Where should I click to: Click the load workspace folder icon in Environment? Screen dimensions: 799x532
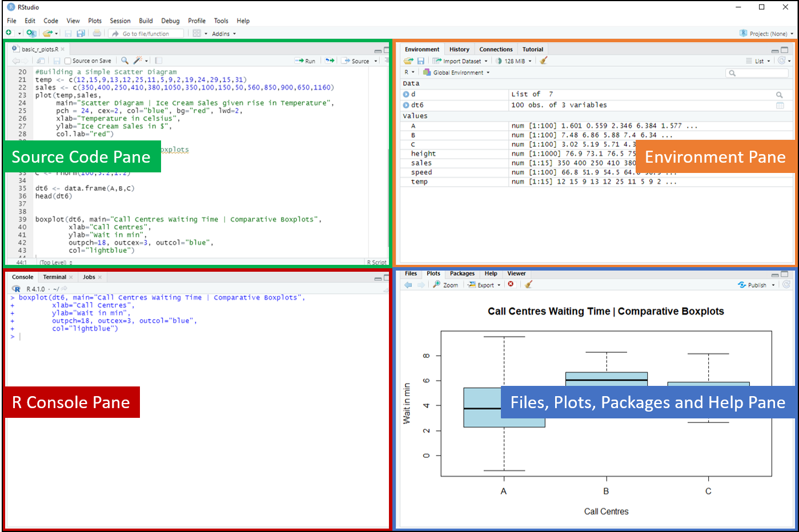408,61
